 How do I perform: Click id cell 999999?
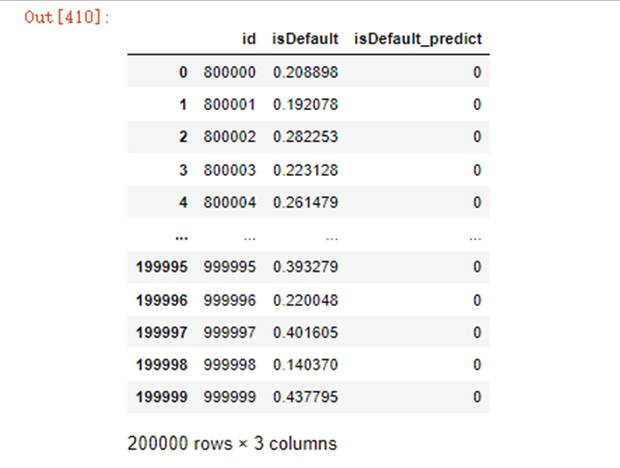[x=230, y=397]
